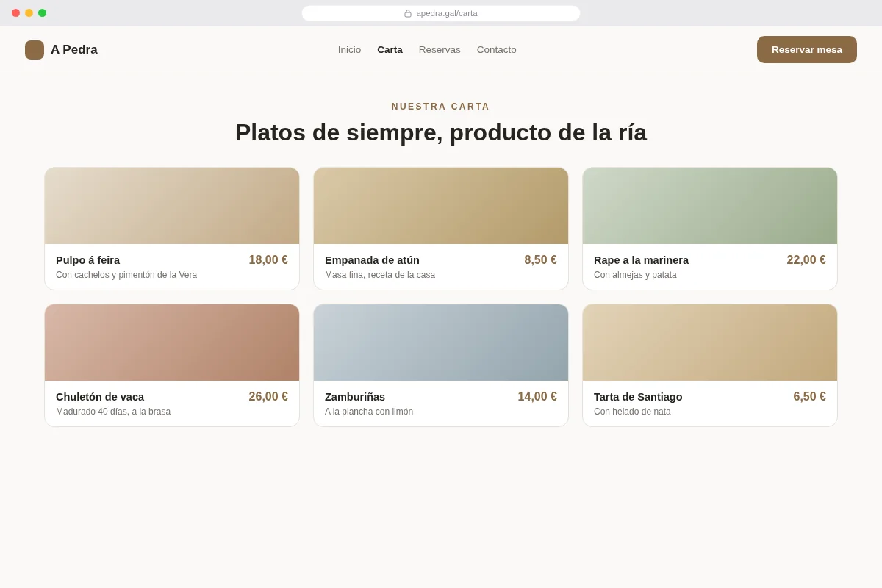Select the Pulpo á feira title
This screenshot has height=588, width=882.
(87, 260)
